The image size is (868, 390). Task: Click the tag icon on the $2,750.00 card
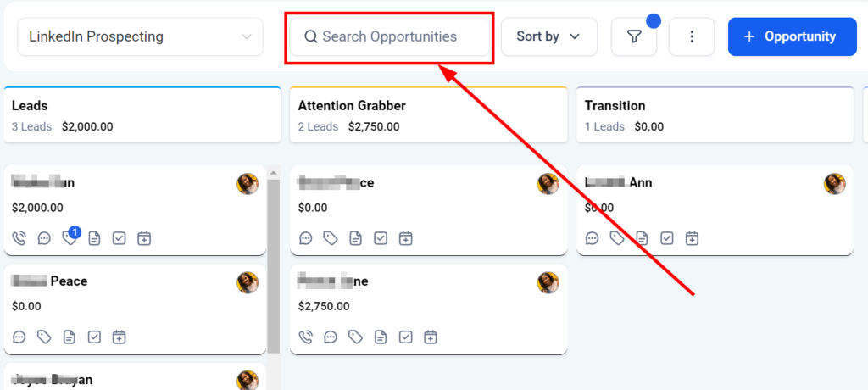[356, 337]
